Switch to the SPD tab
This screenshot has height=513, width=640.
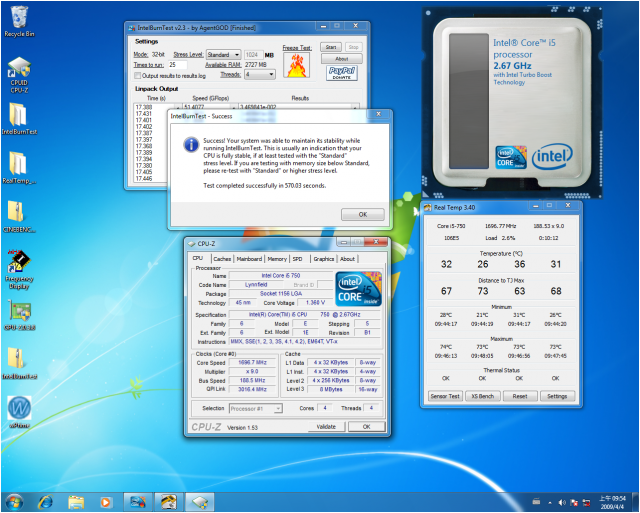[298, 259]
